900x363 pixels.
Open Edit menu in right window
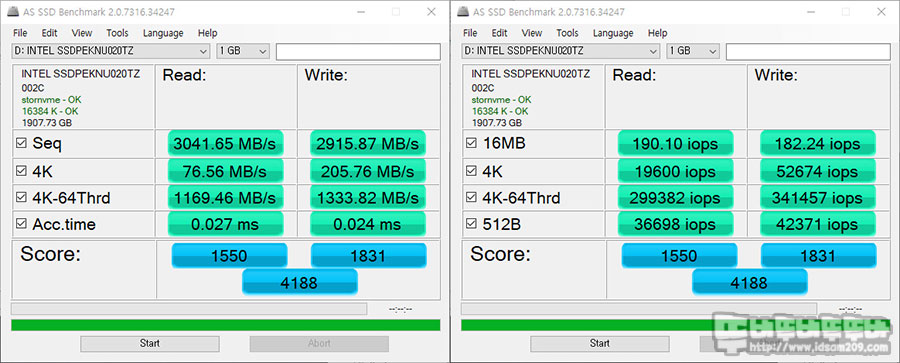pos(499,33)
